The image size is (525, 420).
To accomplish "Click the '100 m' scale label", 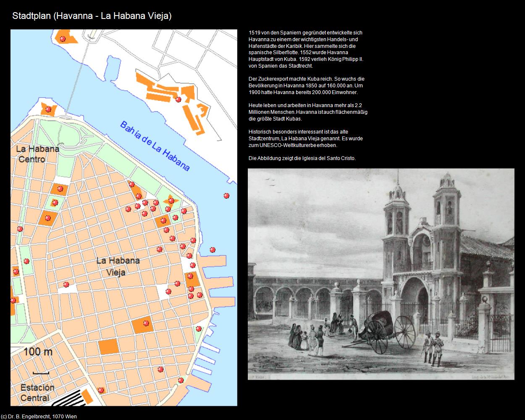I will point(38,352).
